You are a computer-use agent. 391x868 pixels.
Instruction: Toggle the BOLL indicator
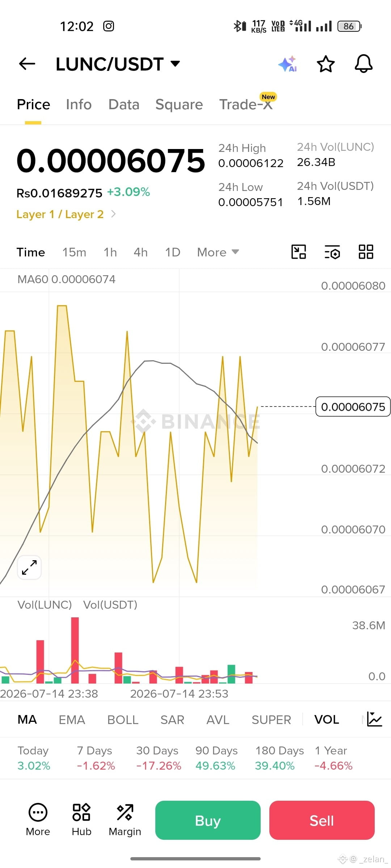click(123, 719)
